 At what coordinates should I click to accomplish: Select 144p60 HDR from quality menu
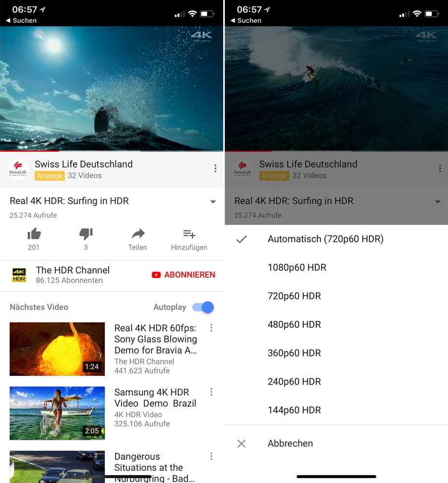tap(294, 410)
